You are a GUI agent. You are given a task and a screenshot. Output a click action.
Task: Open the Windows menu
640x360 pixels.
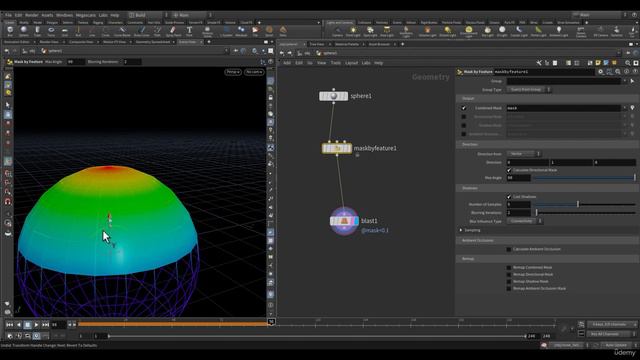pyautogui.click(x=64, y=15)
